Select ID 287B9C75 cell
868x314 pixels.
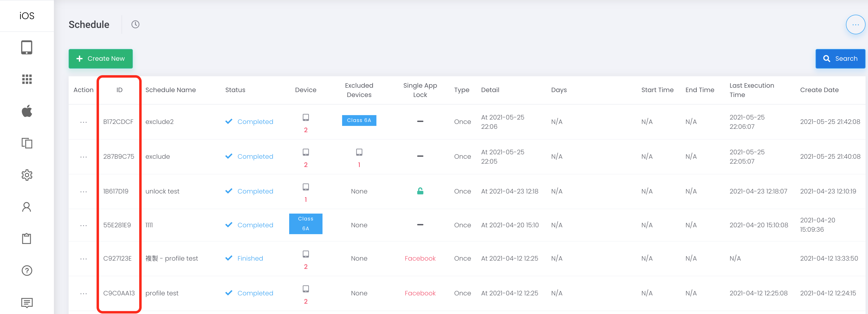click(x=119, y=156)
